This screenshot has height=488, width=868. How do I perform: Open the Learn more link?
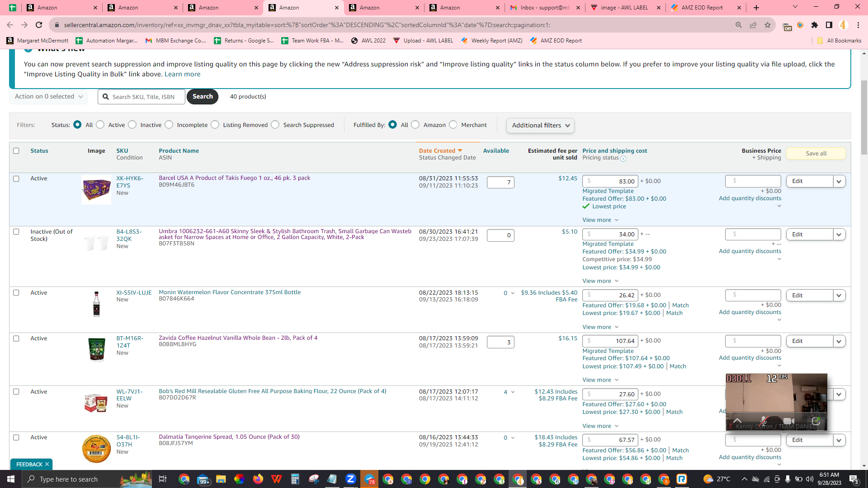(x=182, y=74)
